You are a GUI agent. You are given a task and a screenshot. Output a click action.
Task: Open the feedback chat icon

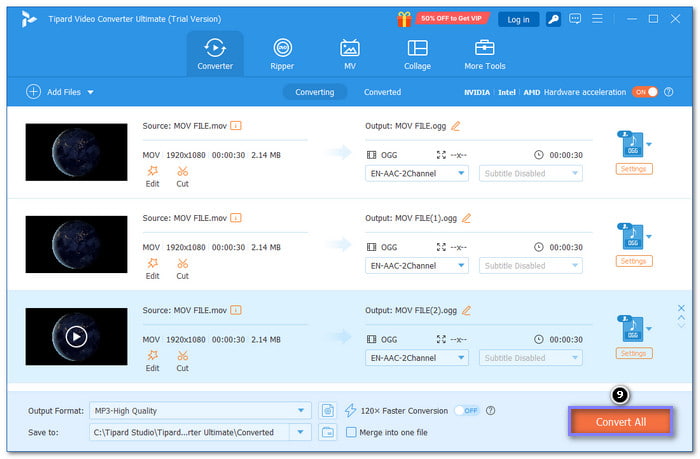pyautogui.click(x=575, y=19)
